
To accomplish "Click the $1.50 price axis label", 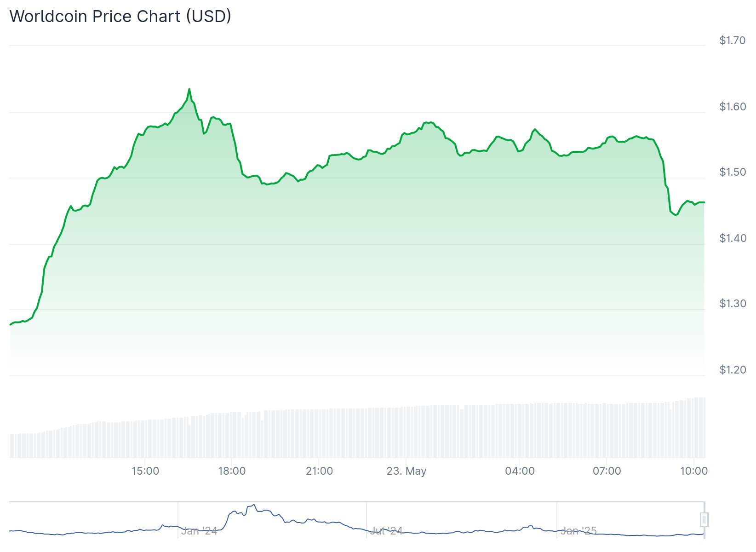I will (x=733, y=172).
